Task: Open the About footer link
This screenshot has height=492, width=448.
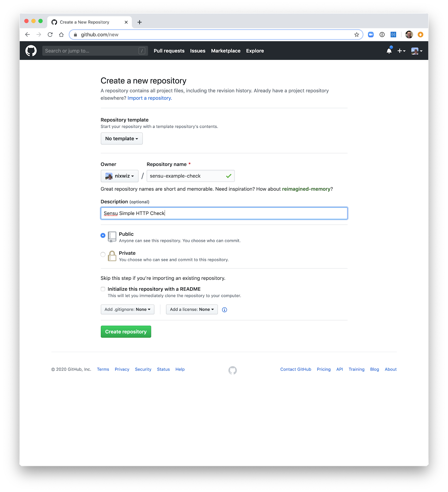Action: 391,369
